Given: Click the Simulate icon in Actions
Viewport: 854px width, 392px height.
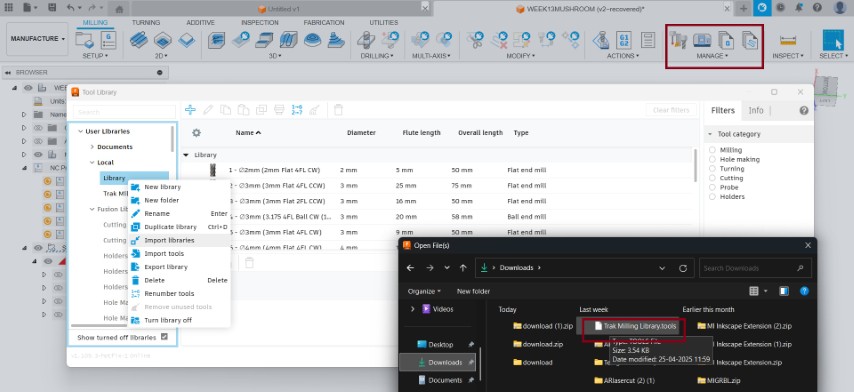Looking at the screenshot, I should point(601,39).
